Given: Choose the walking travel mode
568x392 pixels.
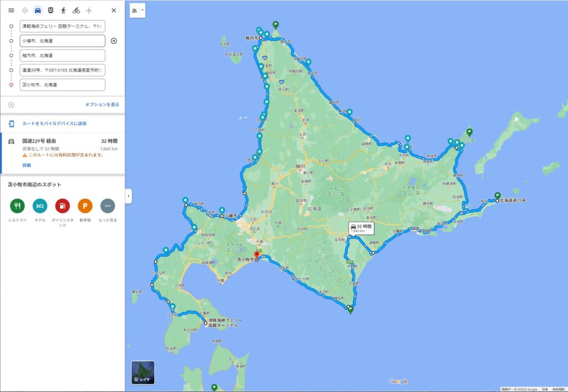Looking at the screenshot, I should (x=63, y=11).
